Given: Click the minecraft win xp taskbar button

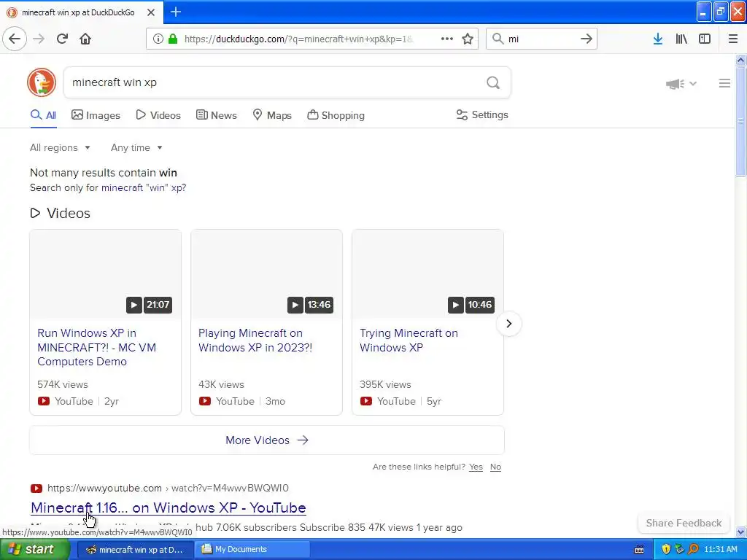Looking at the screenshot, I should click(135, 549).
